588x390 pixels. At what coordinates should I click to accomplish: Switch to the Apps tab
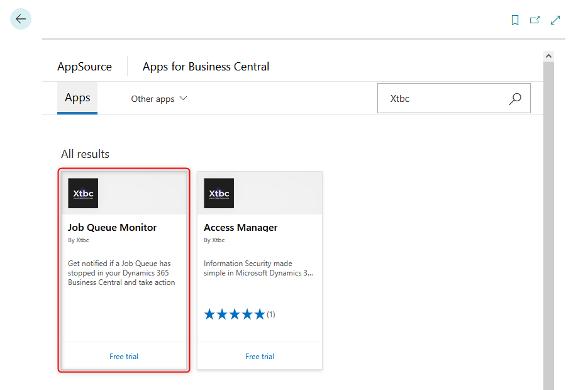click(x=77, y=97)
